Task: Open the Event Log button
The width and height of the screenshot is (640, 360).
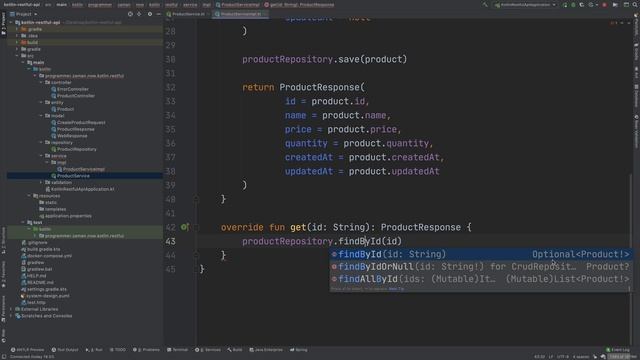Action: click(x=618, y=350)
